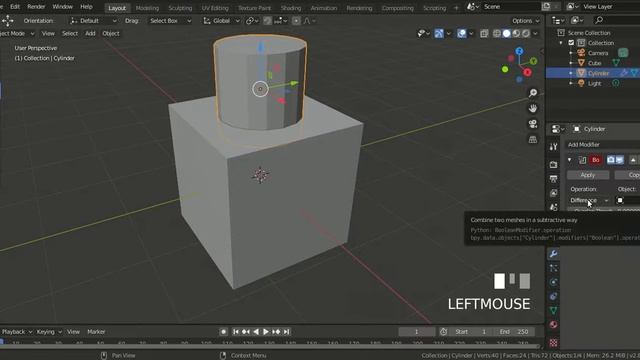Switch to the Sculpting workspace tab
640x360 pixels.
click(180, 8)
